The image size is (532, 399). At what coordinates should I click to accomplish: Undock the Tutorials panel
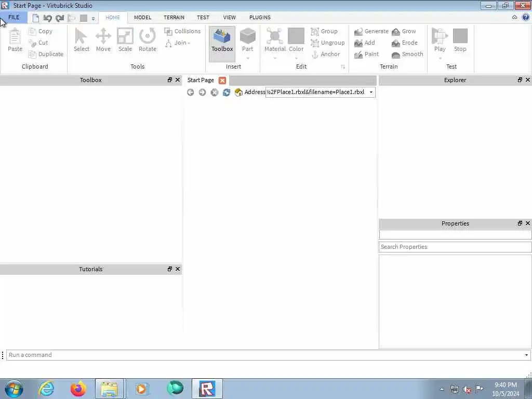pyautogui.click(x=170, y=269)
